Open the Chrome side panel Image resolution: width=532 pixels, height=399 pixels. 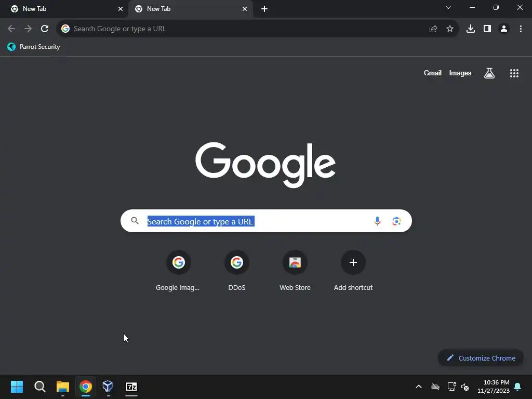click(487, 29)
